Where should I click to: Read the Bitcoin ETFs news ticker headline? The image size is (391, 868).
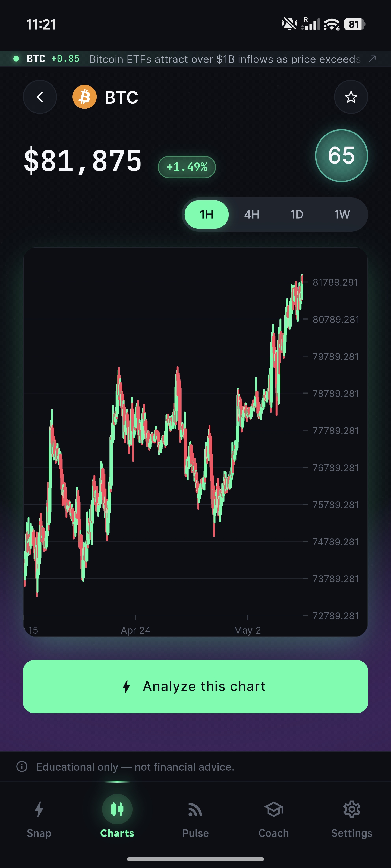coord(225,59)
